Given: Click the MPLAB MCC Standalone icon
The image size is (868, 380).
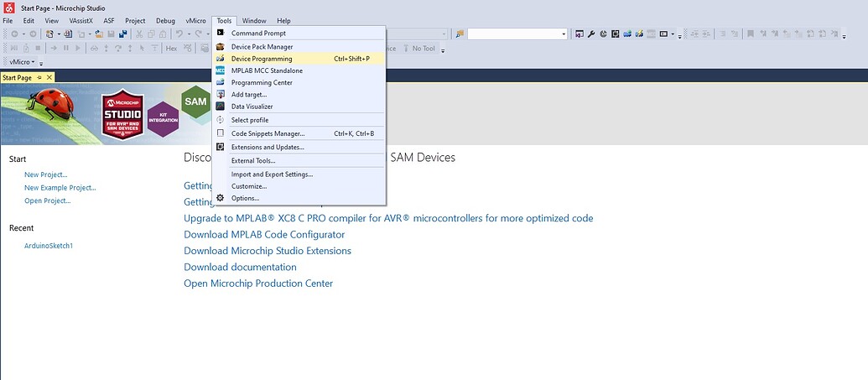Looking at the screenshot, I should click(x=221, y=70).
